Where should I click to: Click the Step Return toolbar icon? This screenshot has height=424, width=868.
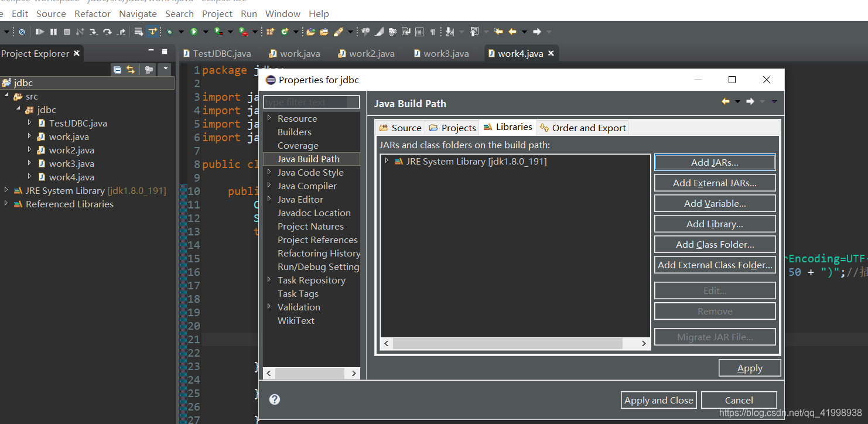pos(121,32)
